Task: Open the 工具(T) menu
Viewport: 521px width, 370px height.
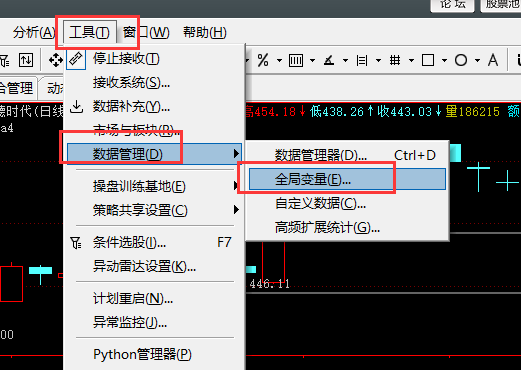Action: (x=89, y=32)
